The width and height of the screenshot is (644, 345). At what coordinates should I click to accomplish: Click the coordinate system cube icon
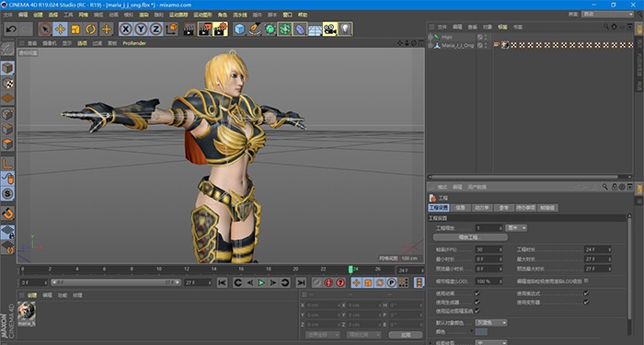coord(171,29)
